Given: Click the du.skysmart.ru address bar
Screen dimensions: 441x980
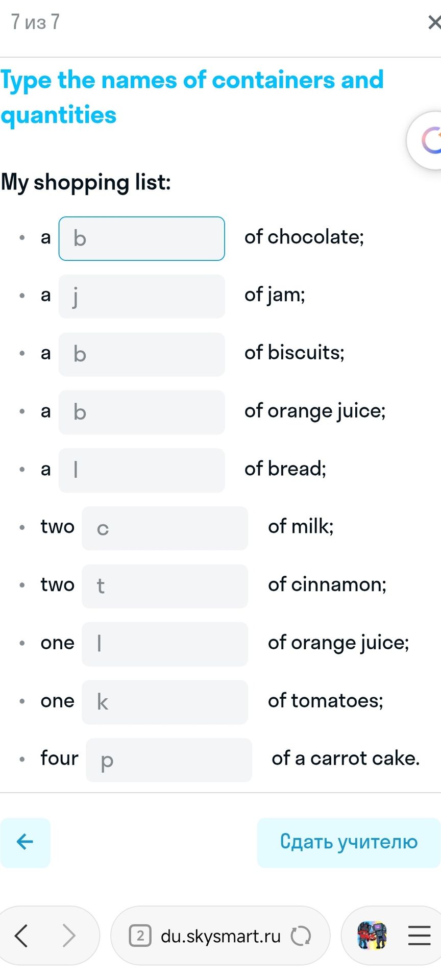Looking at the screenshot, I should [220, 936].
